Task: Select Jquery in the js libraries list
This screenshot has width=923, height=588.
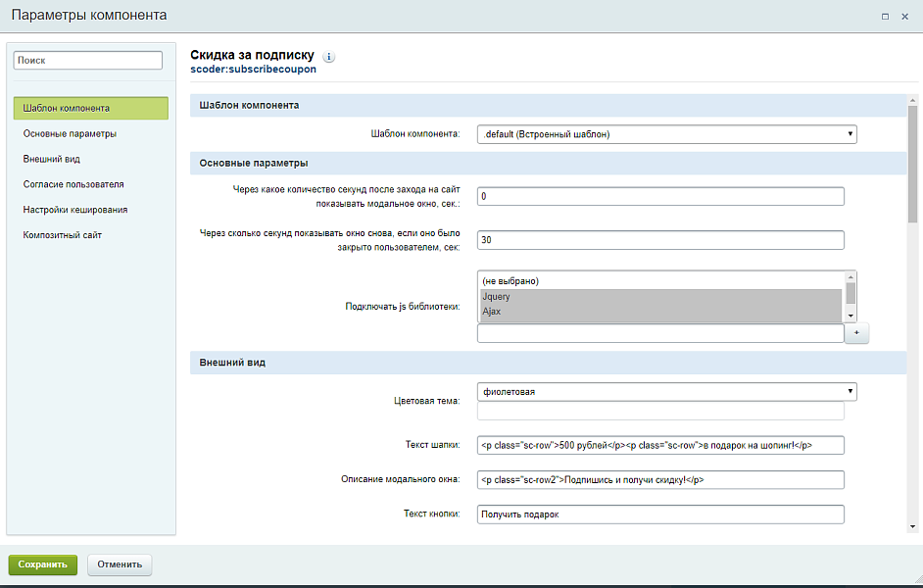Action: click(x=659, y=296)
